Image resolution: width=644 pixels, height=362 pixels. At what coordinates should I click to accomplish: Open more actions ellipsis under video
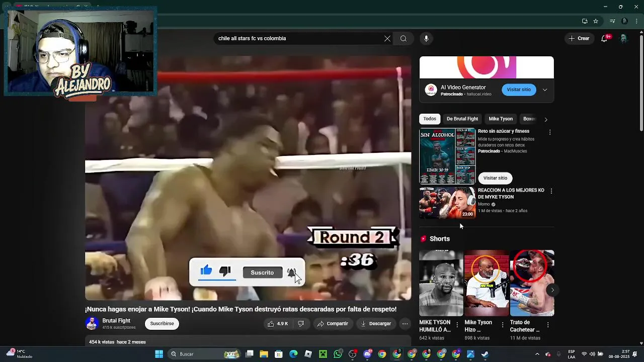pyautogui.click(x=405, y=324)
